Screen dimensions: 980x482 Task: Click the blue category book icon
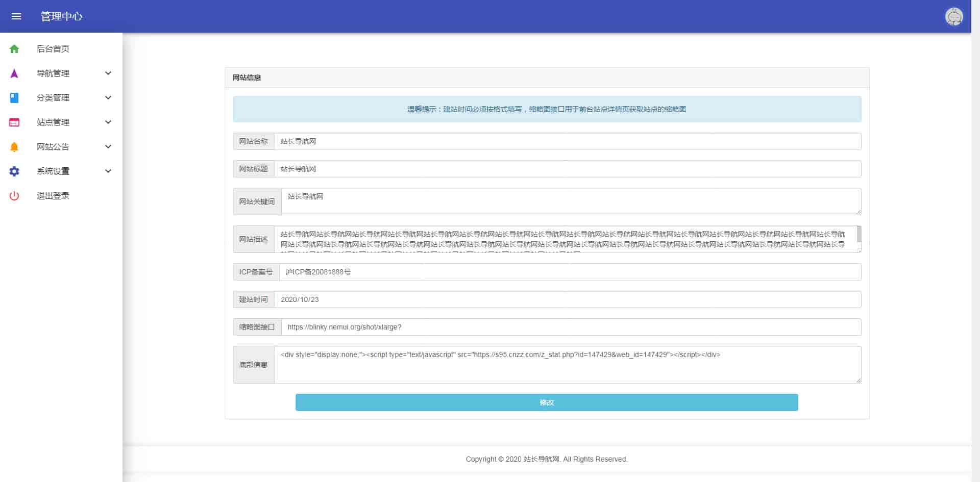point(14,98)
